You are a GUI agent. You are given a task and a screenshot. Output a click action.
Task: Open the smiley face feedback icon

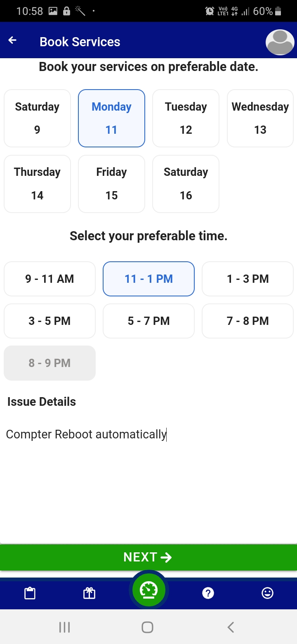click(267, 594)
